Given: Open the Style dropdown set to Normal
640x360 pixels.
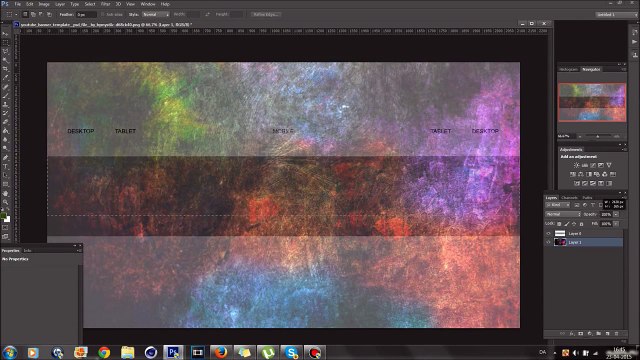Looking at the screenshot, I should [x=156, y=14].
